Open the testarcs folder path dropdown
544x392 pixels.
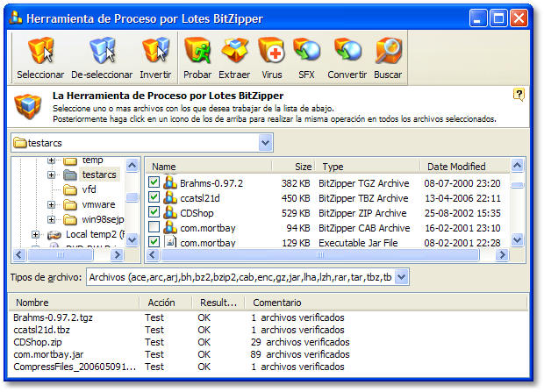tap(265, 143)
